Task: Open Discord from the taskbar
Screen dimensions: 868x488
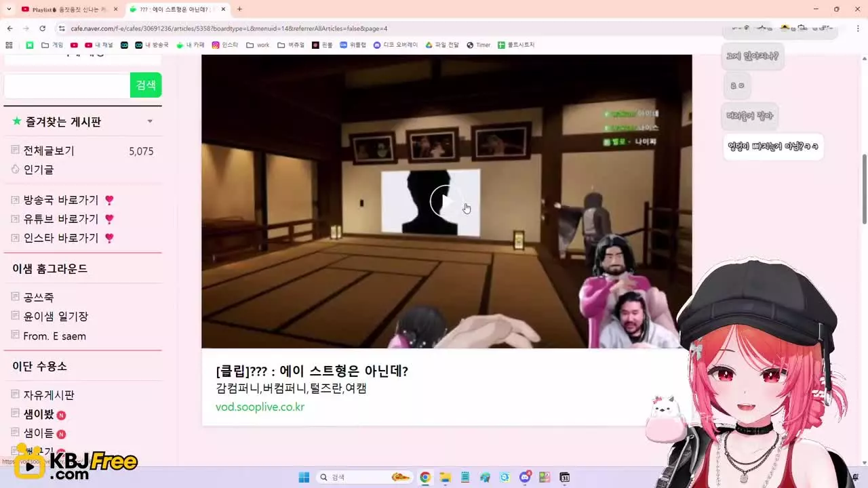Action: pyautogui.click(x=525, y=477)
